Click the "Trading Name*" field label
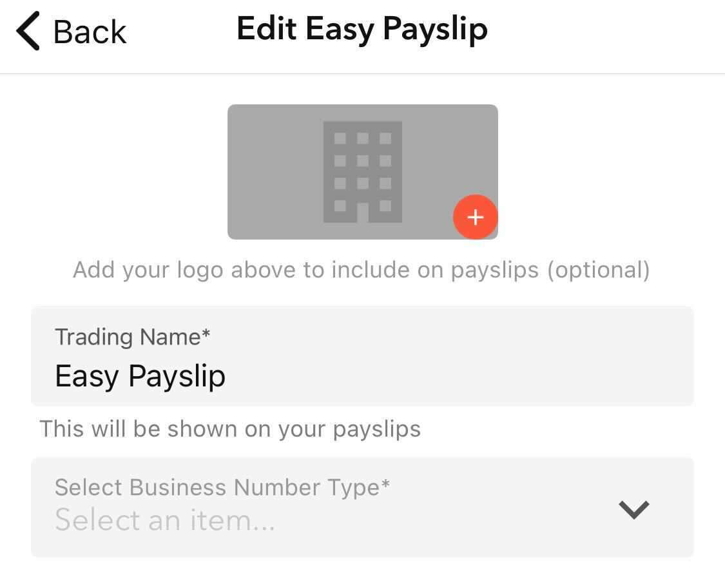Image resolution: width=725 pixels, height=588 pixels. click(x=133, y=337)
